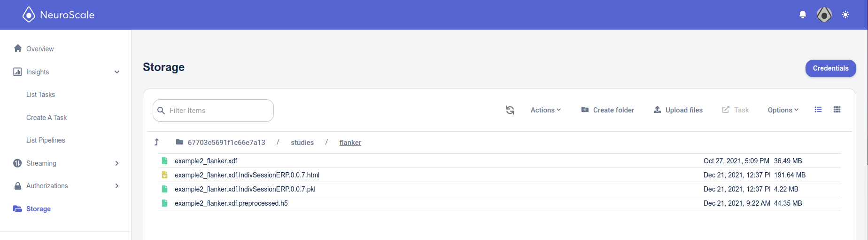Open List Tasks under Insights

[40, 95]
